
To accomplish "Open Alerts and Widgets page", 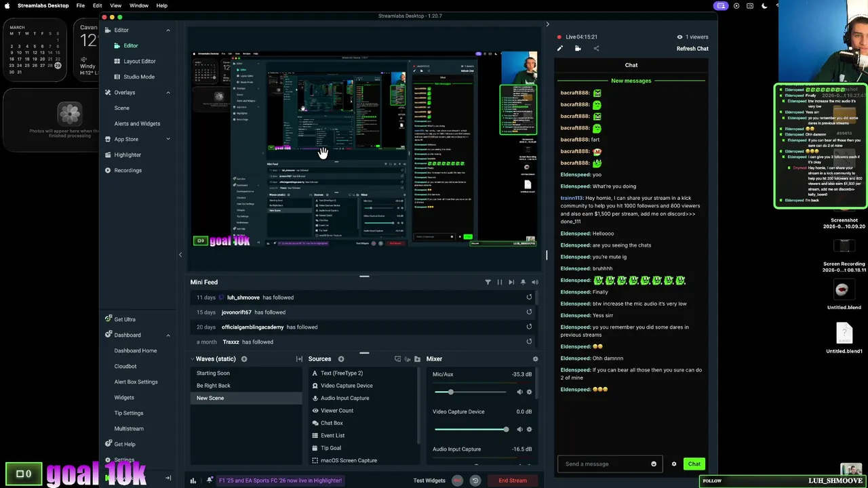I will click(137, 123).
